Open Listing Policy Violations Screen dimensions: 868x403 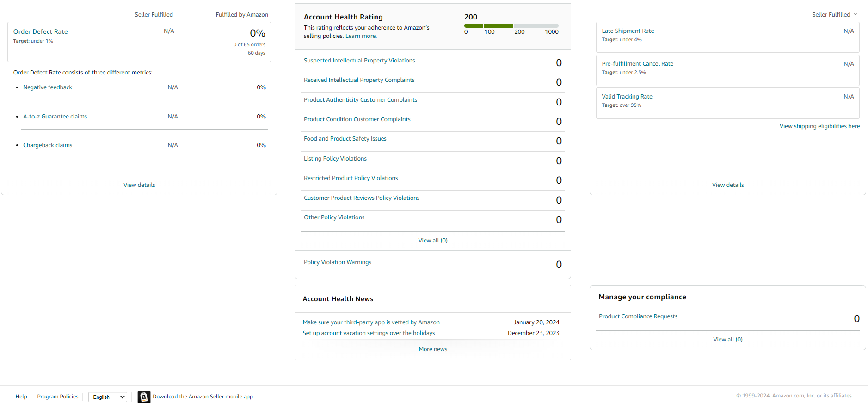[x=335, y=159]
